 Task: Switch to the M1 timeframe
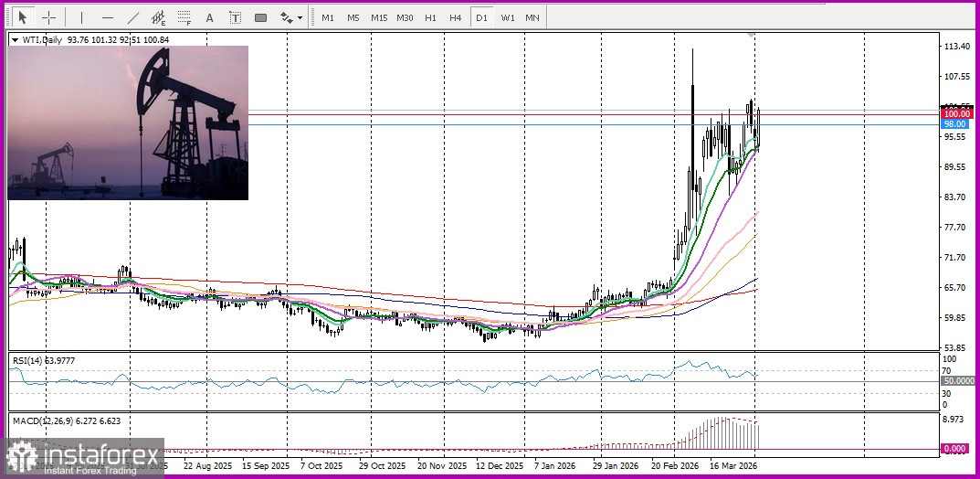tap(328, 17)
